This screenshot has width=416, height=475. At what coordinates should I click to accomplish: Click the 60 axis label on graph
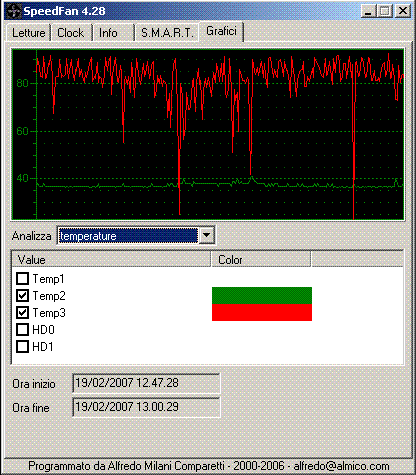tap(23, 131)
